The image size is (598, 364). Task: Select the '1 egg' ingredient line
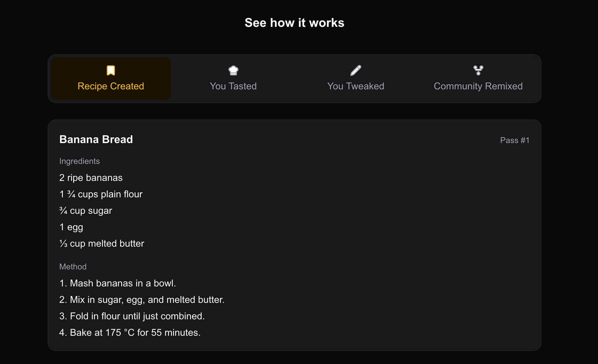click(x=71, y=227)
